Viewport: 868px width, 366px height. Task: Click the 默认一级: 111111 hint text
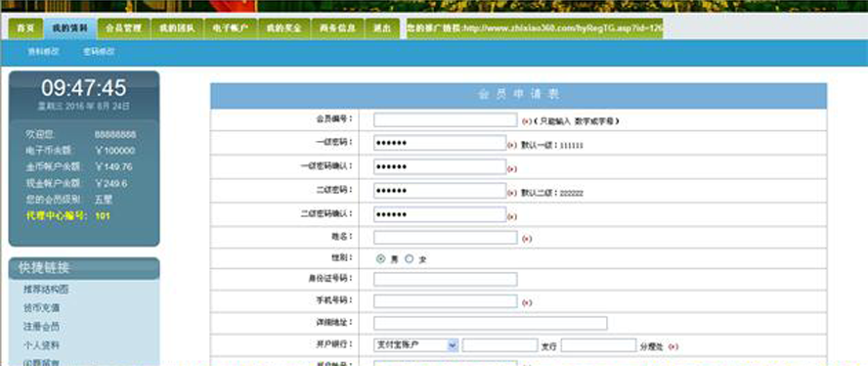point(552,145)
